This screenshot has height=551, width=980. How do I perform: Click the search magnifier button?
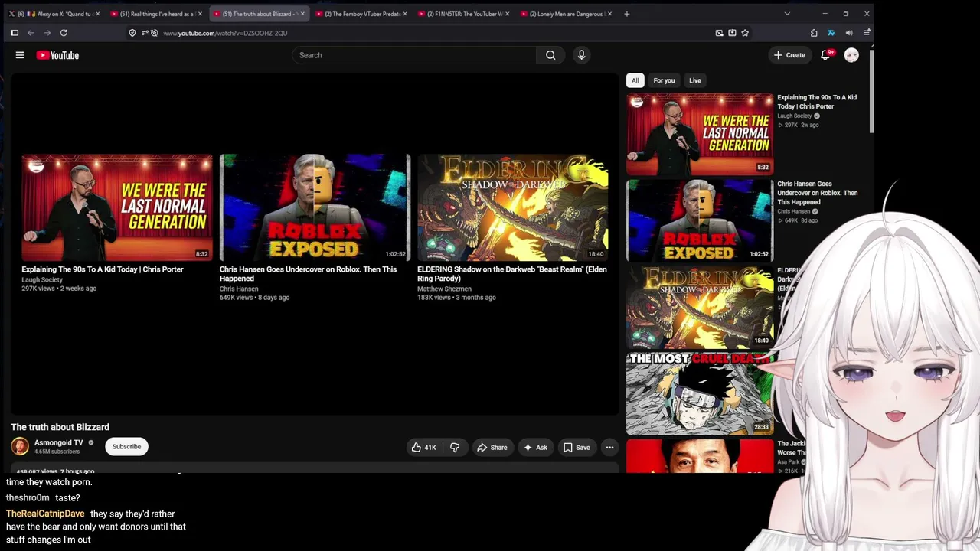pos(550,55)
